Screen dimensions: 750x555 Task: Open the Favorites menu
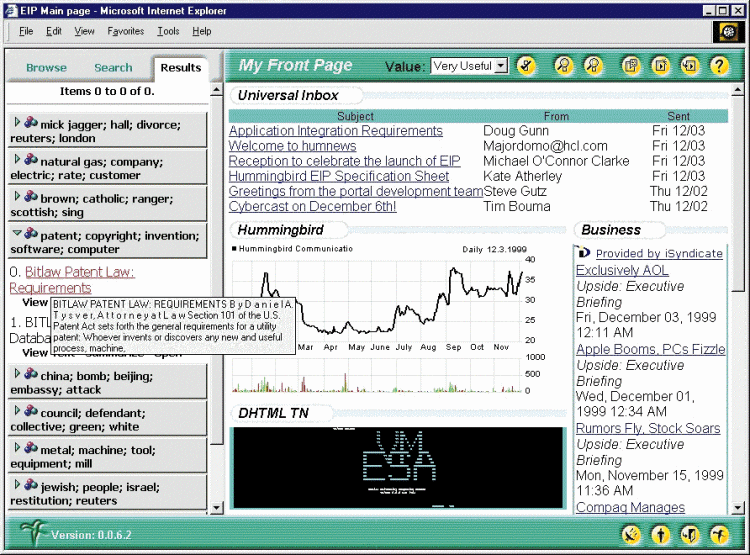coord(125,31)
